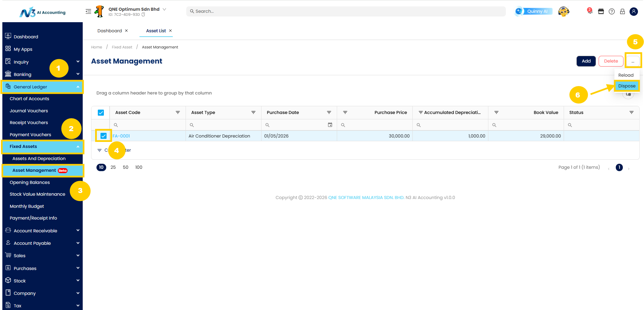Click the Asset Code search magnifier
Image resolution: width=644 pixels, height=310 pixels.
point(116,125)
